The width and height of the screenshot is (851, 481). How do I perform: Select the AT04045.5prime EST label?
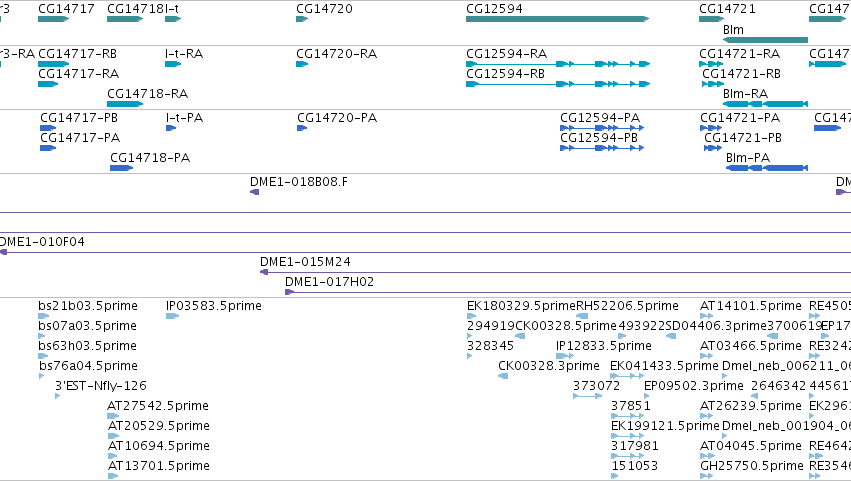coord(751,446)
